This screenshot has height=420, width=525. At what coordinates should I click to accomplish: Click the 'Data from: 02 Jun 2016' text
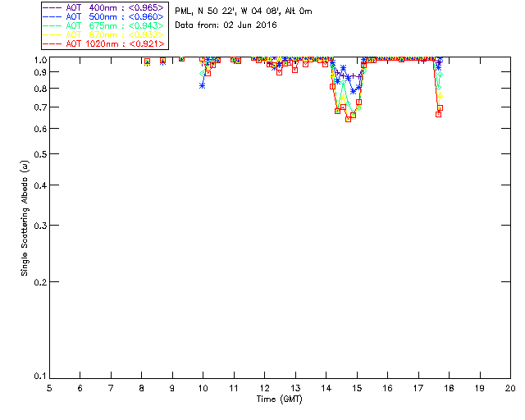[226, 25]
